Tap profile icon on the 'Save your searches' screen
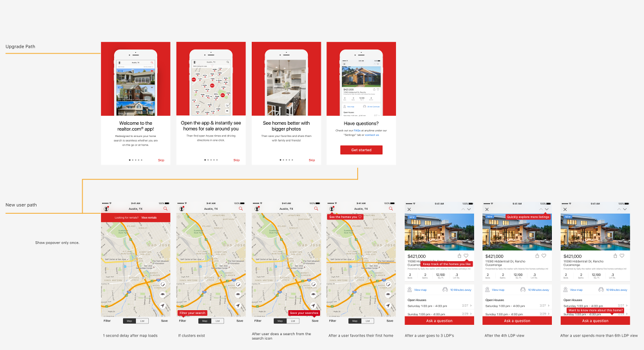This screenshot has width=644, height=350. coord(257,208)
